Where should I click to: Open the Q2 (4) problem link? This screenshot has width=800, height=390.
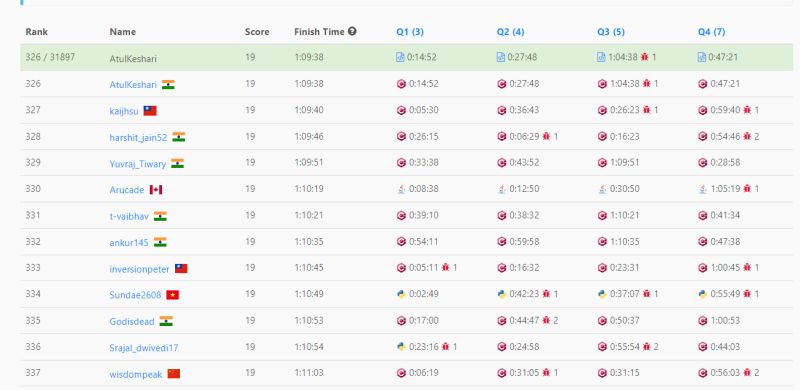[x=510, y=32]
